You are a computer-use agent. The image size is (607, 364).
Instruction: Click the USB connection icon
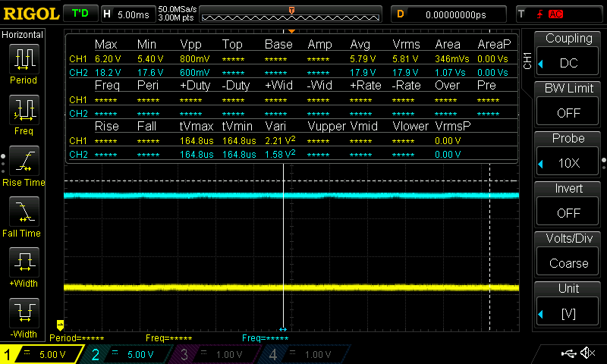(568, 353)
